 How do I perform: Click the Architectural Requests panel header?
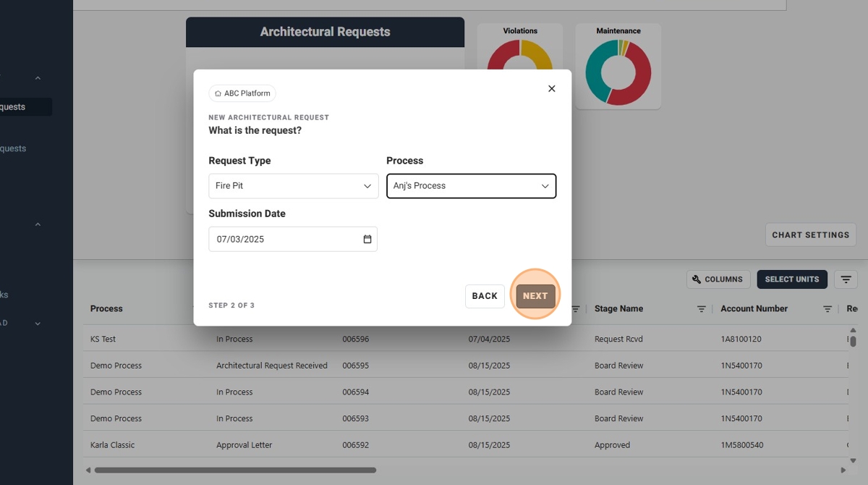tap(325, 32)
